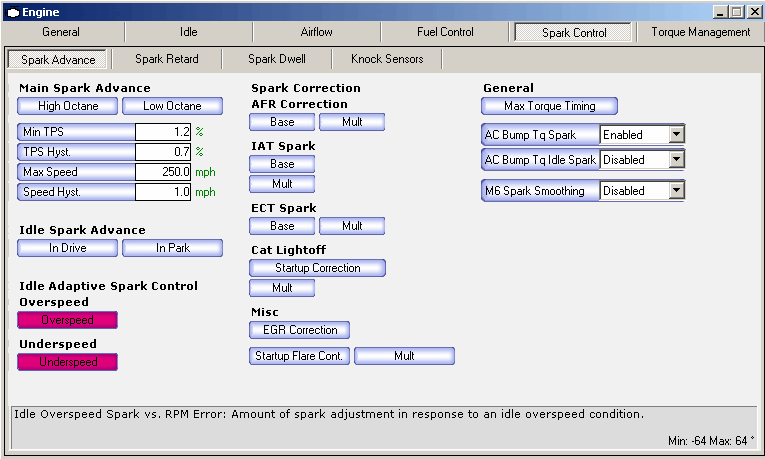Viewport: 765px width, 459px height.
Task: Open Cat Lightoff Startup Correction table
Action: click(318, 268)
